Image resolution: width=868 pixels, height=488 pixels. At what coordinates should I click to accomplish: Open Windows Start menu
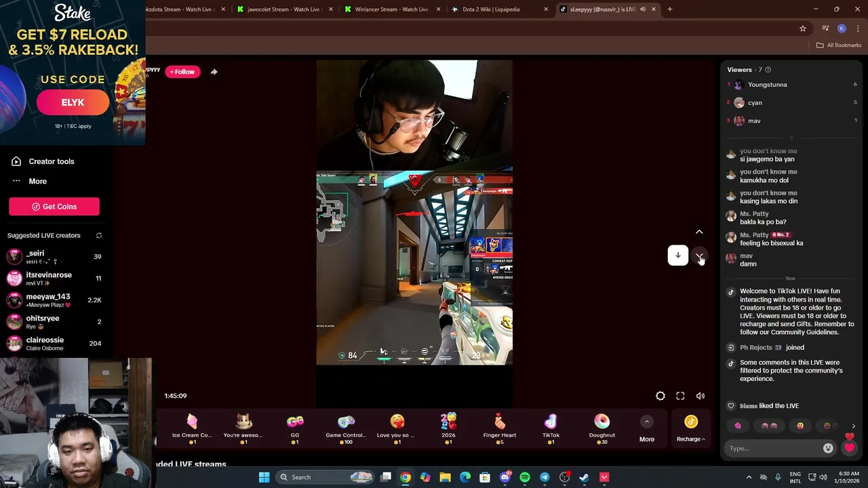coord(264,477)
